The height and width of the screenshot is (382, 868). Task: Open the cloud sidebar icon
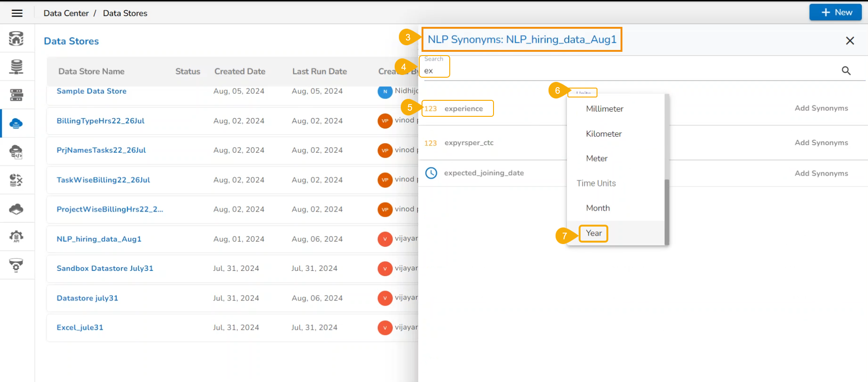pyautogui.click(x=16, y=209)
